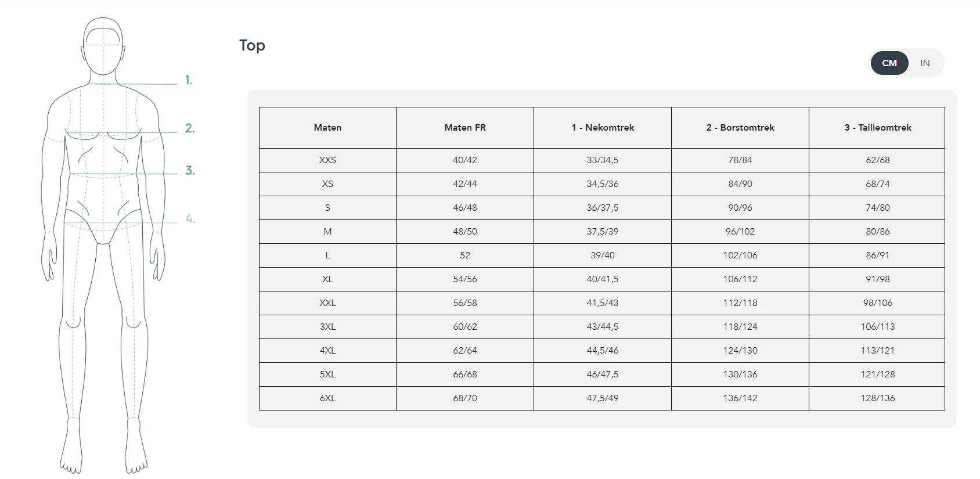Click the XL size cell

coord(327,279)
